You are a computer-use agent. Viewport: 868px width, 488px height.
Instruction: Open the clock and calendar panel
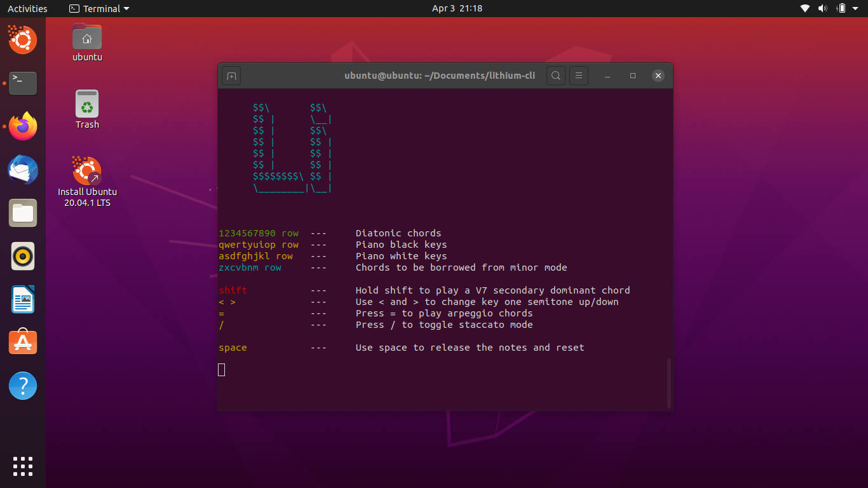tap(457, 8)
